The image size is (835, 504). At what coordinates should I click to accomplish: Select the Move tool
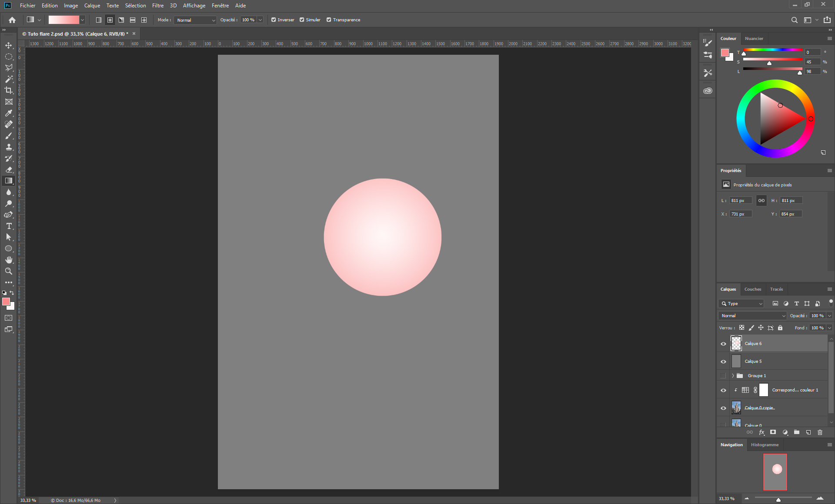click(9, 45)
